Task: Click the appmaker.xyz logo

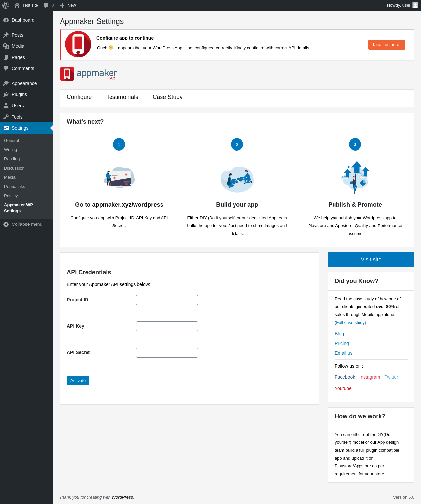Action: click(88, 74)
